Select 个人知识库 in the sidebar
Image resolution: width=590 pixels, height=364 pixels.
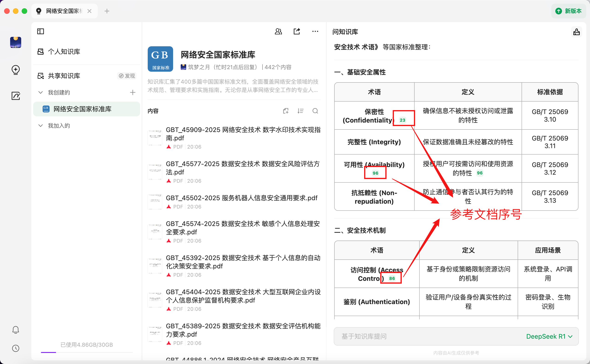(x=64, y=52)
